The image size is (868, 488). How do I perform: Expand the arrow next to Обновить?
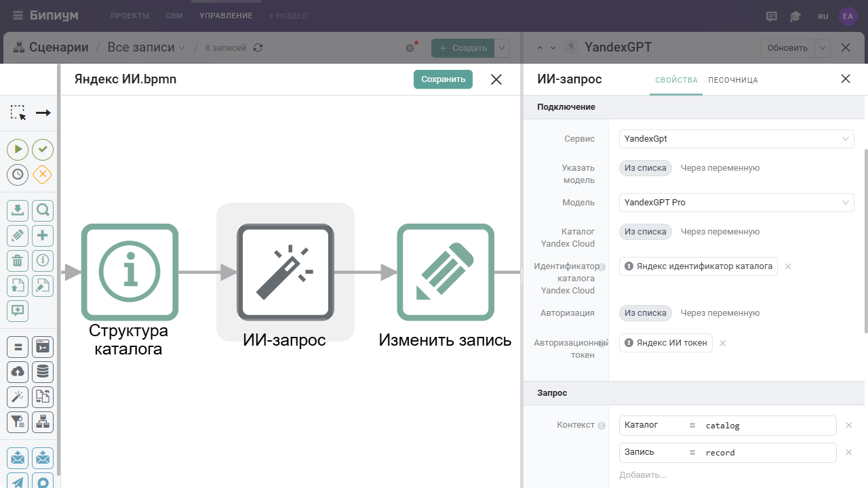click(823, 48)
